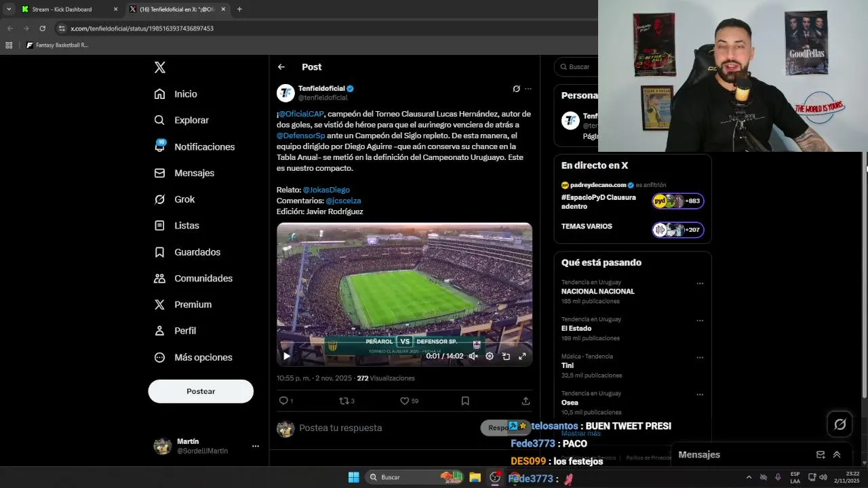Viewport: 868px width, 488px height.
Task: Open the @JokasDiego mention link
Action: click(x=326, y=190)
